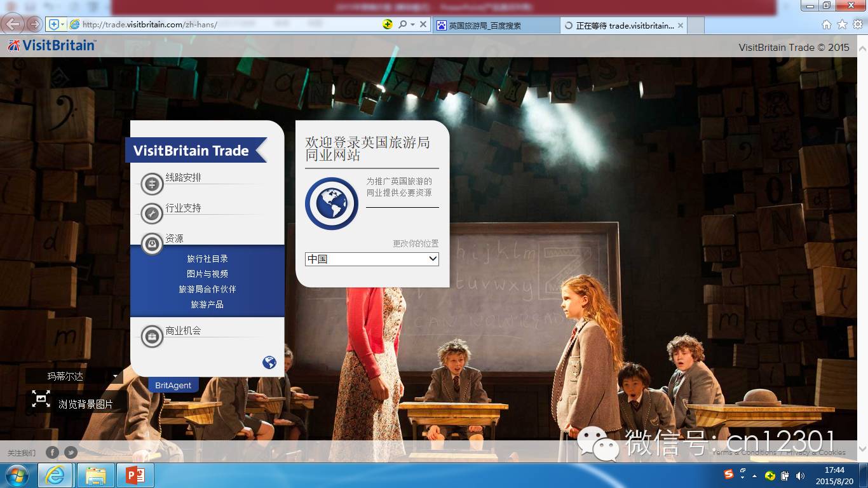Click the green 360 tray icon

[770, 475]
